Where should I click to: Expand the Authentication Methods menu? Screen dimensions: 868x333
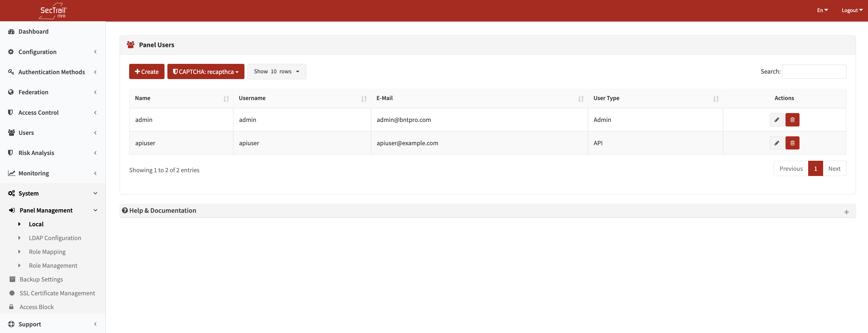(52, 72)
